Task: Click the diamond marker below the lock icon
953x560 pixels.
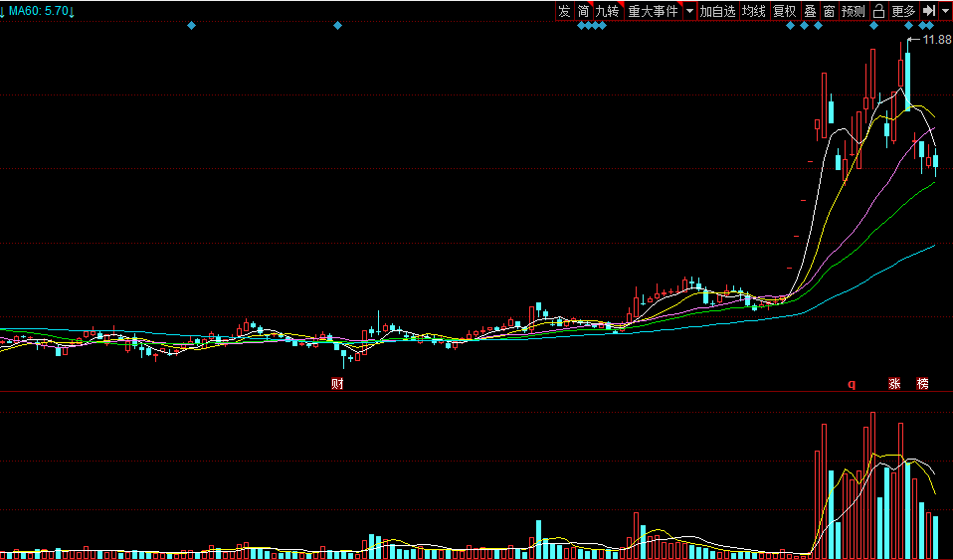Action: (x=874, y=26)
